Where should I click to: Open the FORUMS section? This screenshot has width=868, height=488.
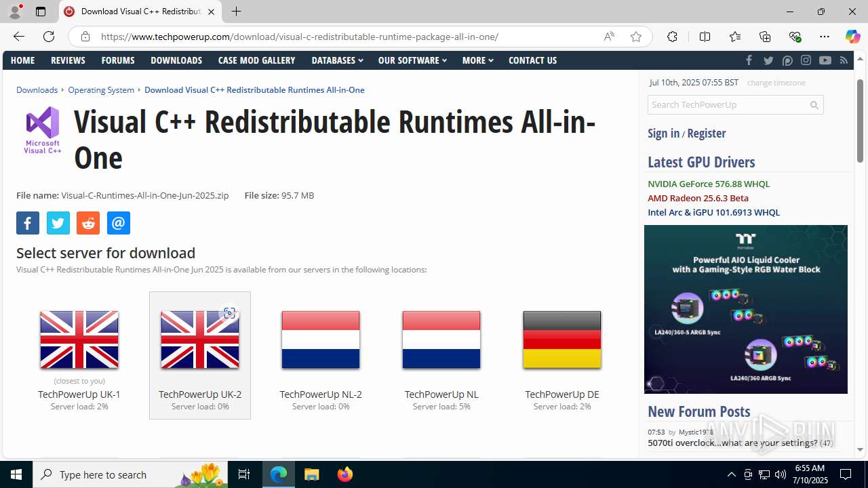pyautogui.click(x=118, y=60)
